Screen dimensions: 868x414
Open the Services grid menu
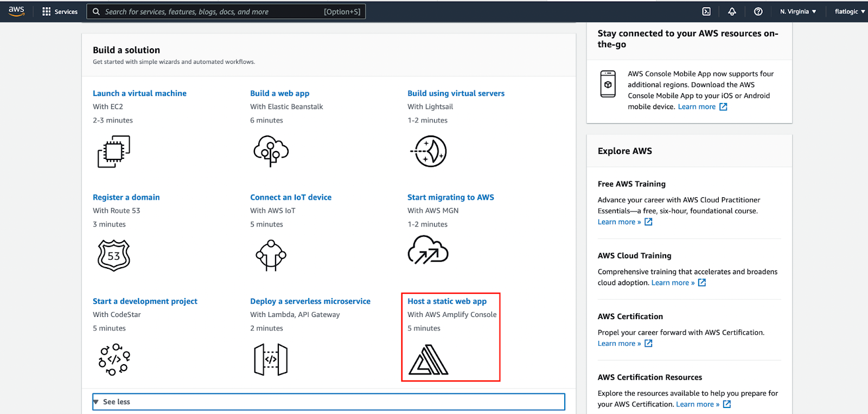point(46,11)
